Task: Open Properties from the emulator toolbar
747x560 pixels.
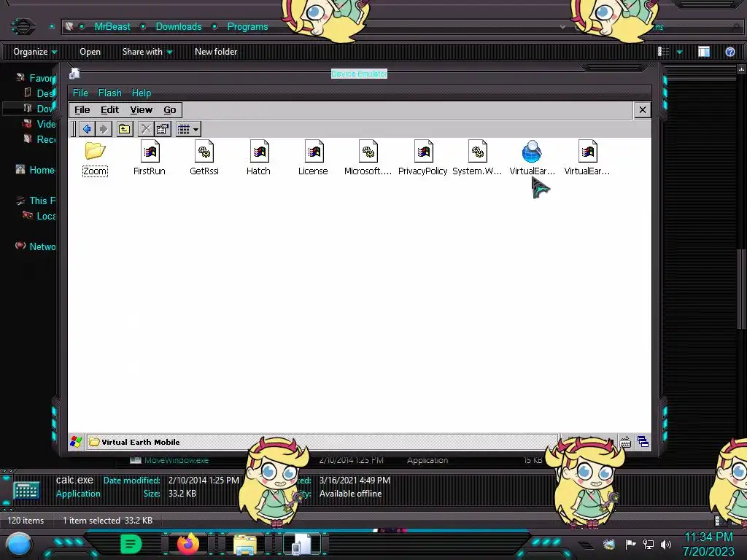Action: click(x=163, y=129)
